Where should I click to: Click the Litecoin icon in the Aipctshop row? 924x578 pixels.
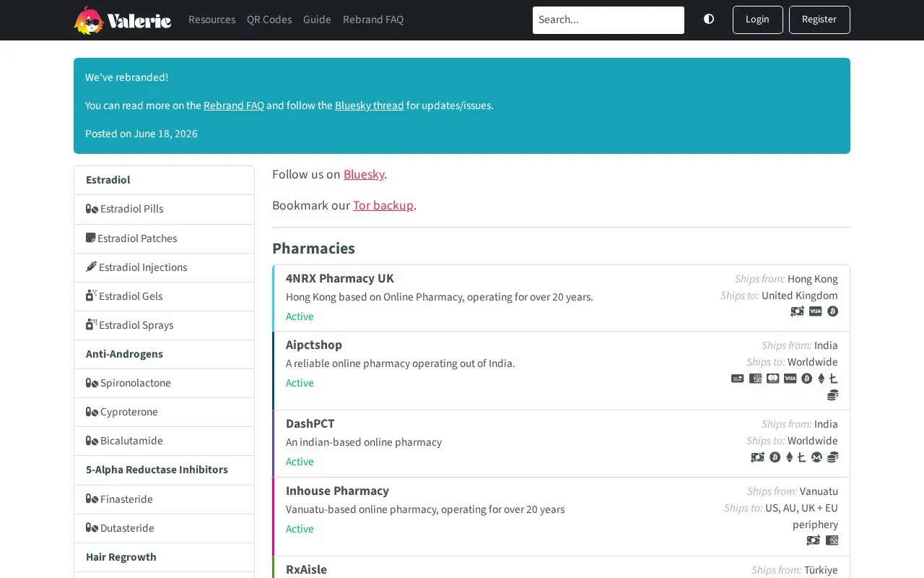(833, 379)
